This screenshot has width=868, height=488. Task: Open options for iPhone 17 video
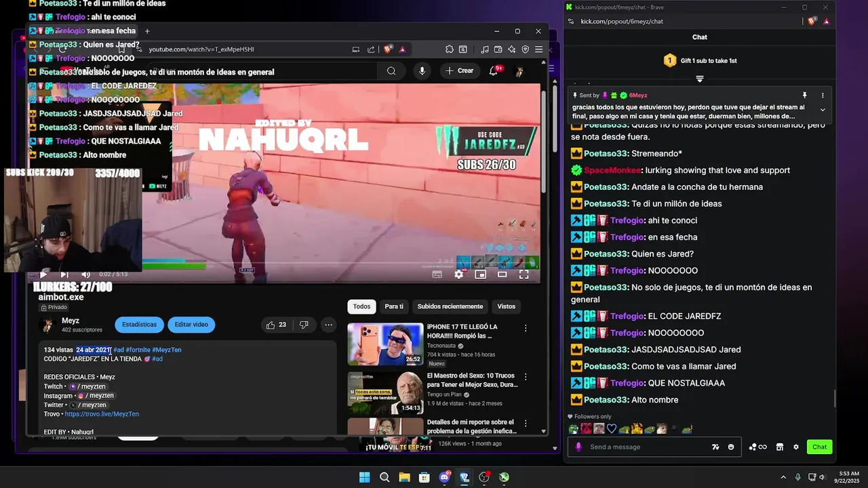pos(526,328)
